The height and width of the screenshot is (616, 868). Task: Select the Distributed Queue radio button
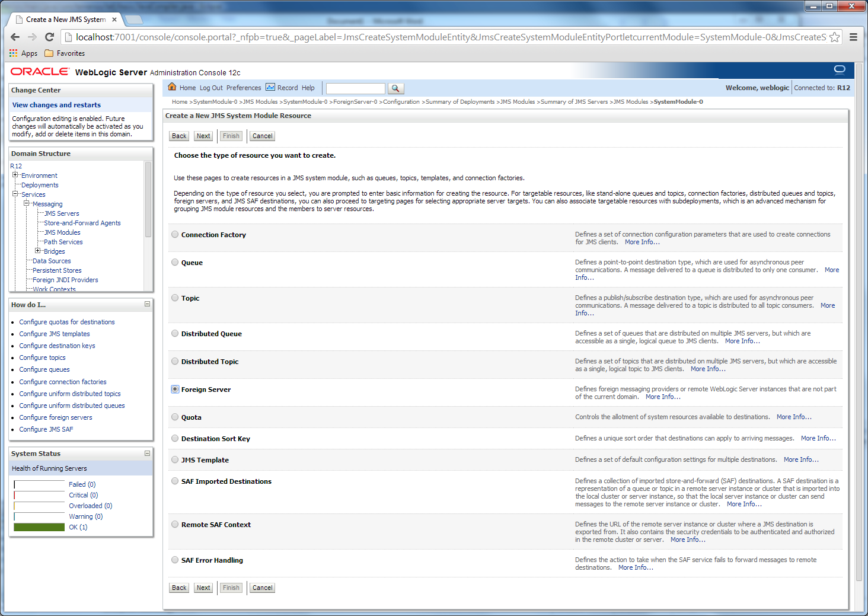(175, 333)
